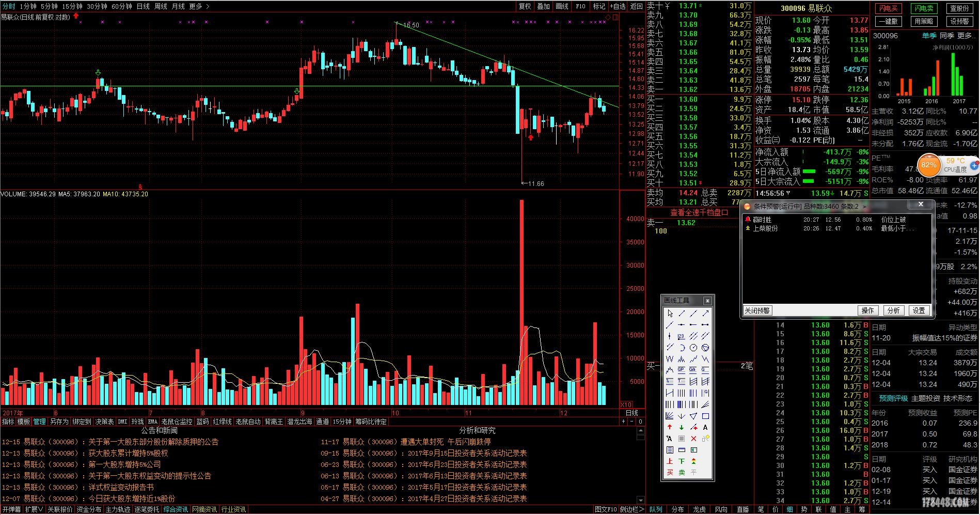Click the red 上 mark tool
The height and width of the screenshot is (515, 980).
click(x=670, y=461)
